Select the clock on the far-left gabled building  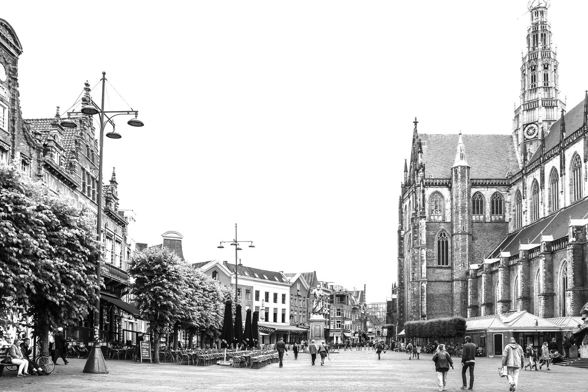pyautogui.click(x=3, y=71)
